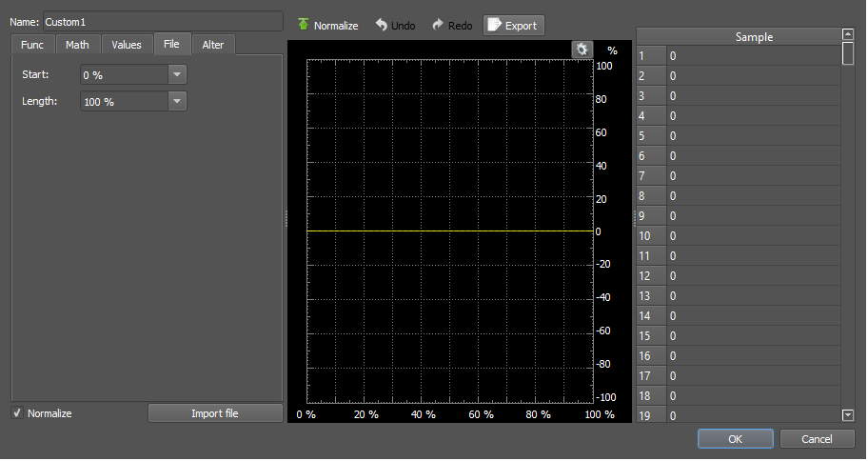Click row header number 14

click(x=652, y=316)
